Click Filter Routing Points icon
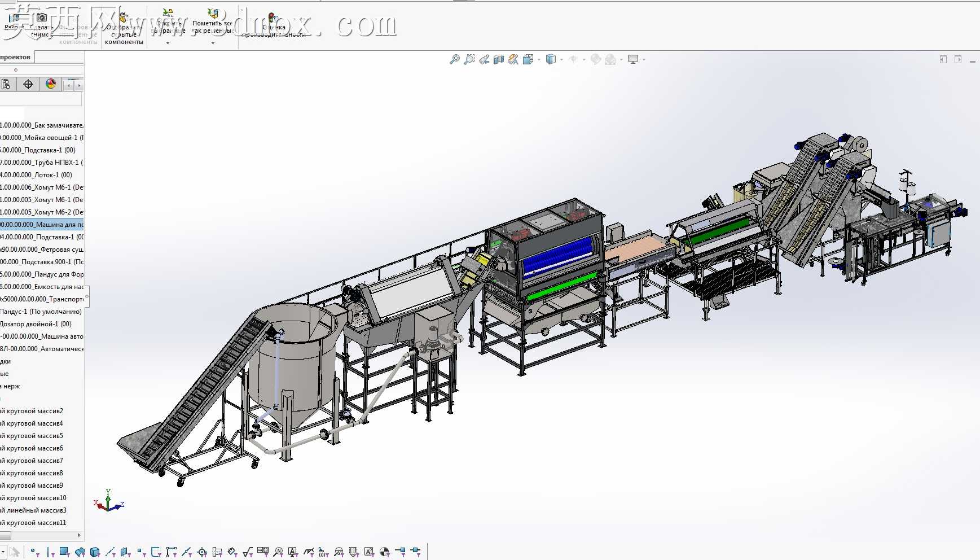 tap(415, 552)
